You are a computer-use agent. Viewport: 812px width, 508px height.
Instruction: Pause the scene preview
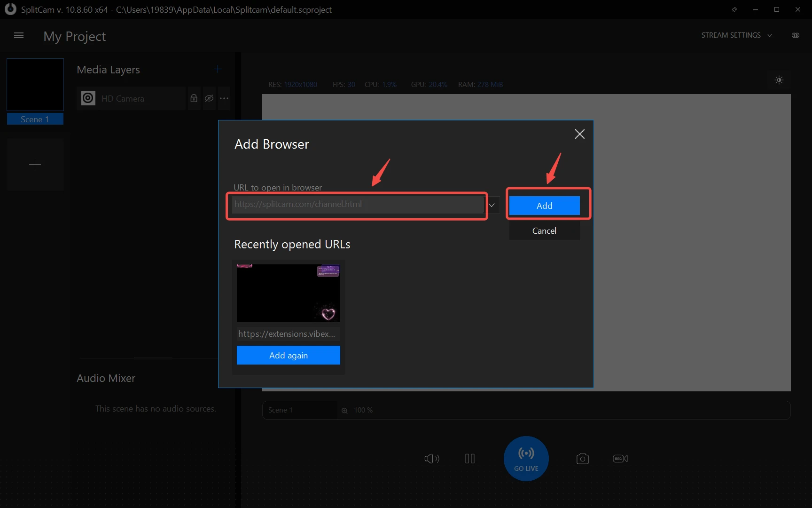coord(469,459)
